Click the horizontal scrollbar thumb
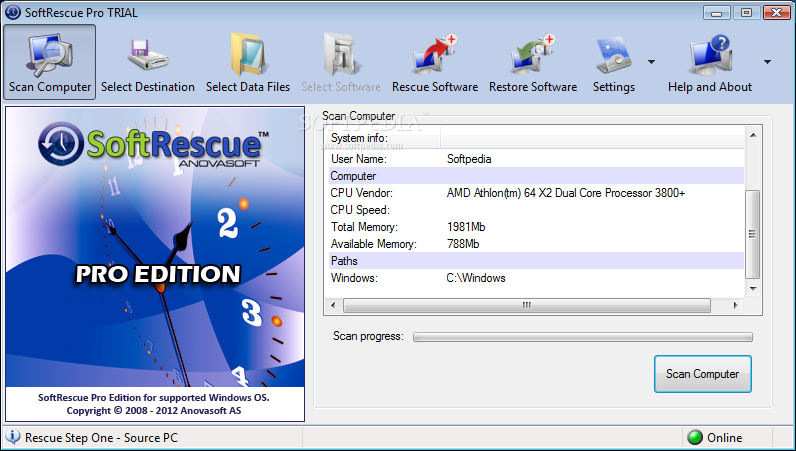This screenshot has height=451, width=796. [527, 305]
